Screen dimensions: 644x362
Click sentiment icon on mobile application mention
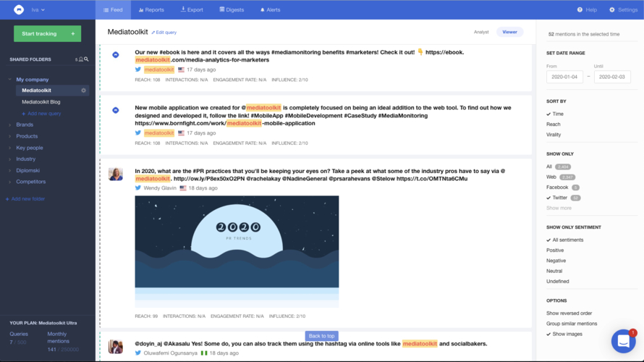click(x=116, y=110)
